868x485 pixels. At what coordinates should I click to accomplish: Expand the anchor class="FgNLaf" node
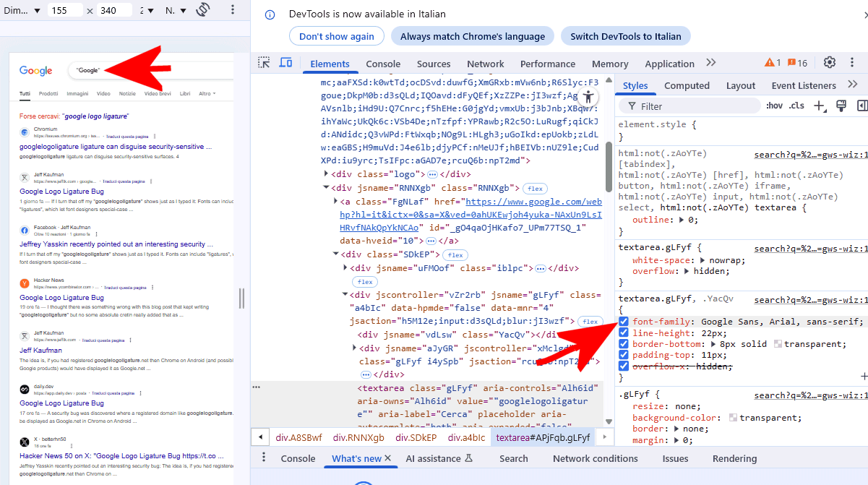pos(335,202)
